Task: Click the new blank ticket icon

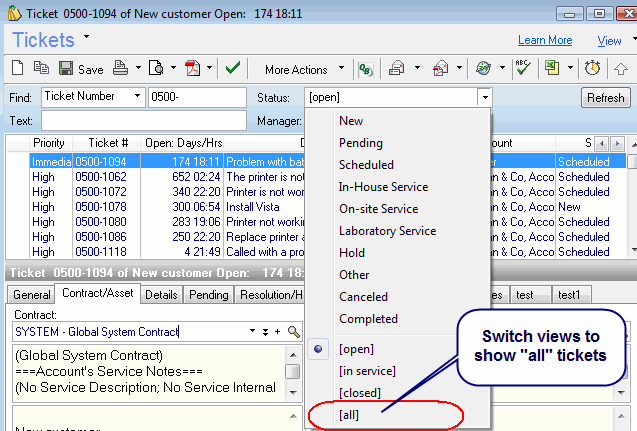Action: (18, 69)
